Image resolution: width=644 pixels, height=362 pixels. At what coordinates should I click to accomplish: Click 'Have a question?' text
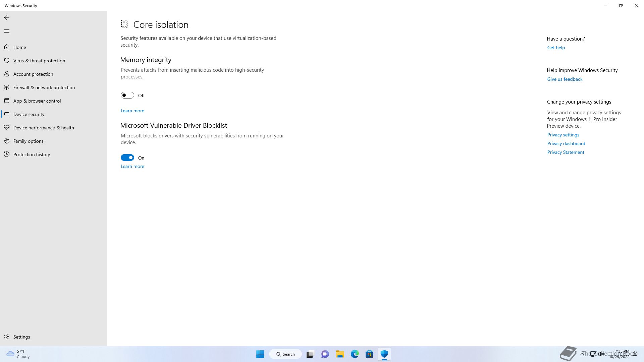coord(566,39)
